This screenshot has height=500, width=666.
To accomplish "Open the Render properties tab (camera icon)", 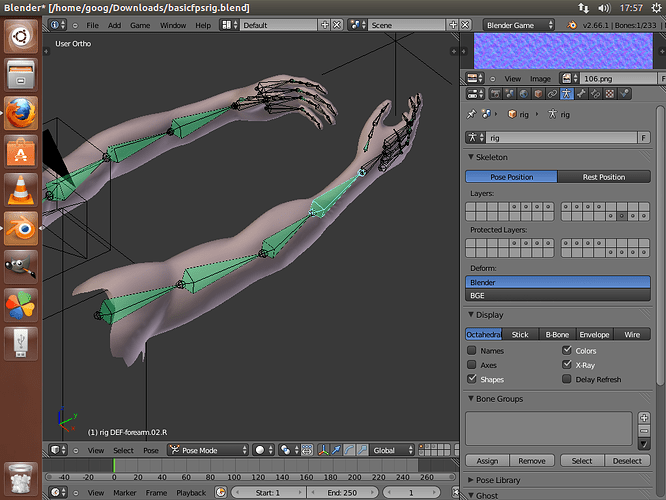I will (x=495, y=94).
